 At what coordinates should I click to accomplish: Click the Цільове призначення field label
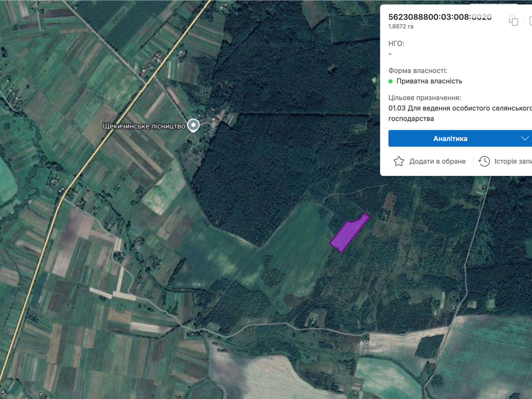point(424,98)
